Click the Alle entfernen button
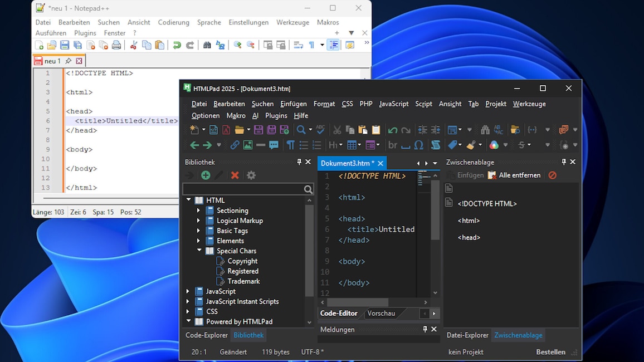The image size is (644, 362). (514, 175)
